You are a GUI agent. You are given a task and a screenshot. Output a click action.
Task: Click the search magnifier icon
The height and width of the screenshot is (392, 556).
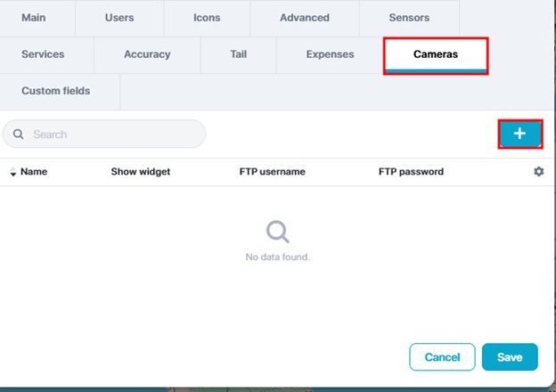19,135
